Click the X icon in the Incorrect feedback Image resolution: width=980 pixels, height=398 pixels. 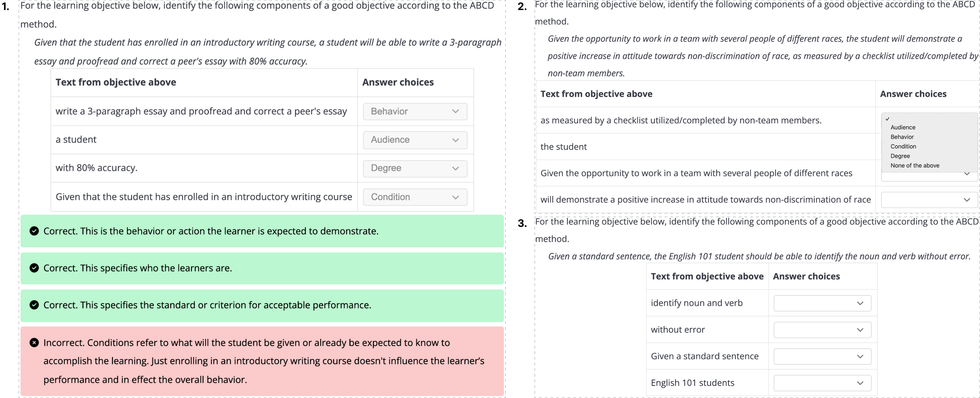tap(34, 343)
